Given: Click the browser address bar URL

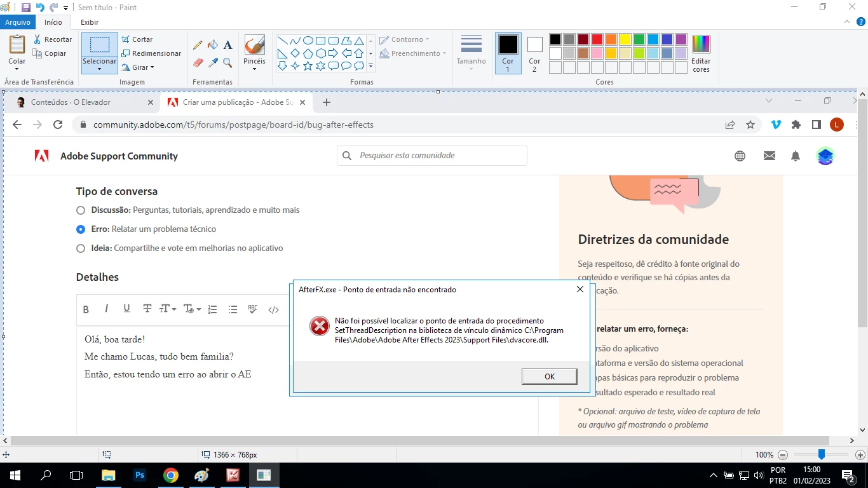Looking at the screenshot, I should tap(233, 125).
